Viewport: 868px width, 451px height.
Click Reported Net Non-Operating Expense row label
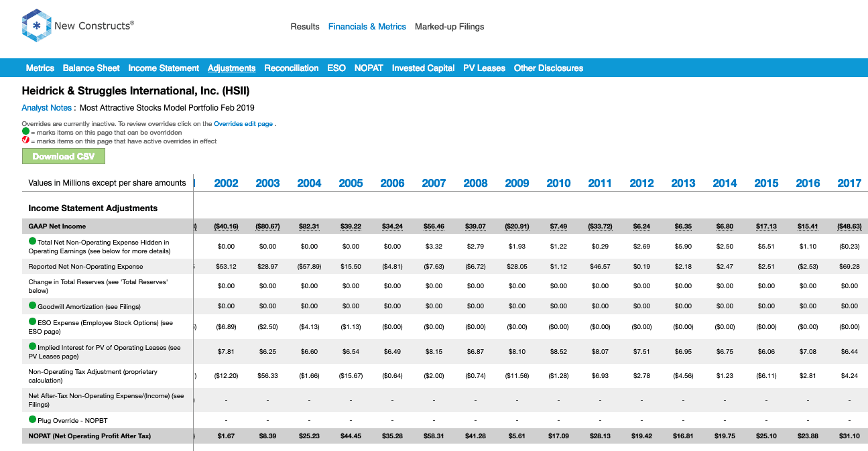point(86,267)
